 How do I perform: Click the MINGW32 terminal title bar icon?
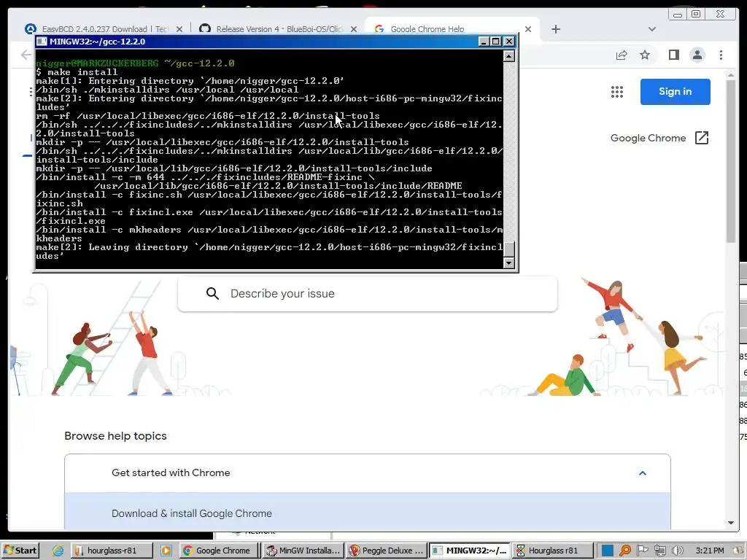coord(42,42)
